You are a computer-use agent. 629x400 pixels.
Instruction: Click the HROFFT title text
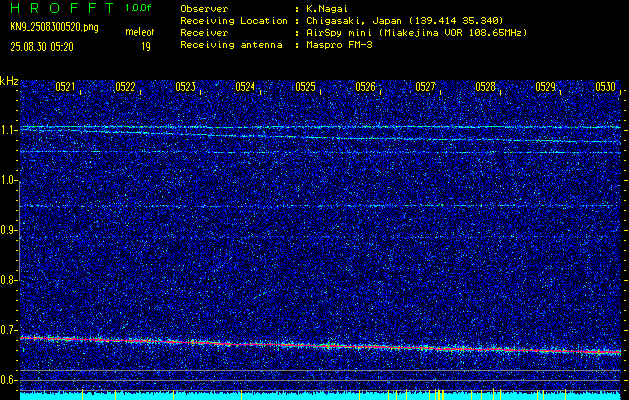[62, 8]
